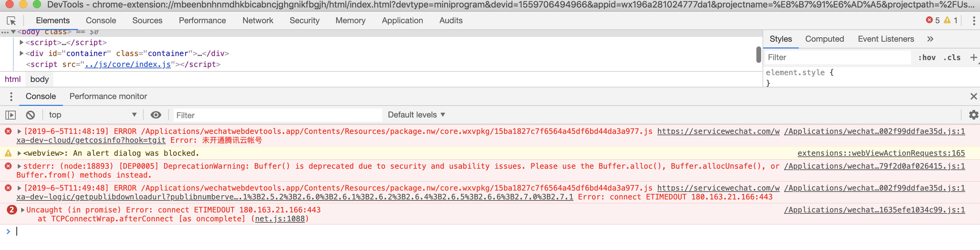The width and height of the screenshot is (980, 250).
Task: Toggle the :hov element state button
Action: pos(927,57)
